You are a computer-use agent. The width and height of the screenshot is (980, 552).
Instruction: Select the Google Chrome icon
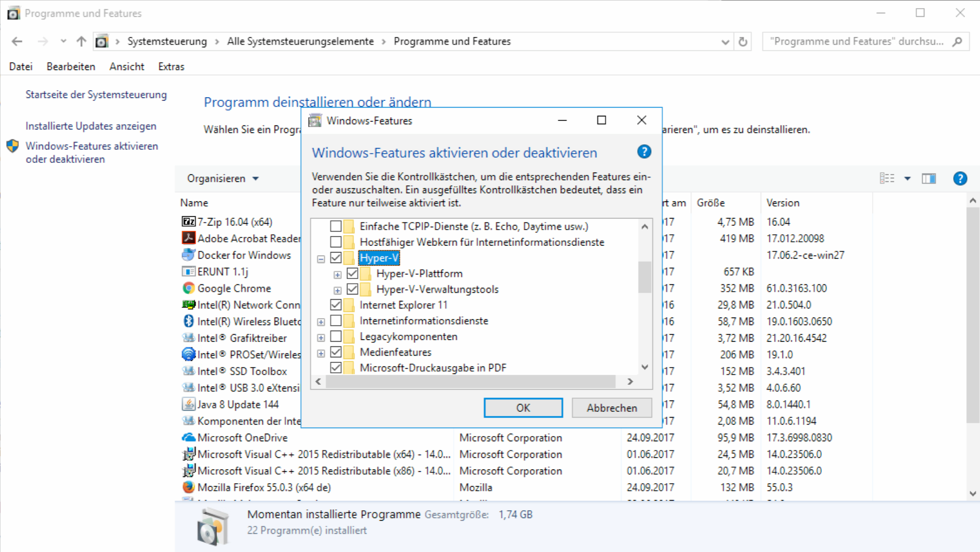[x=188, y=288]
